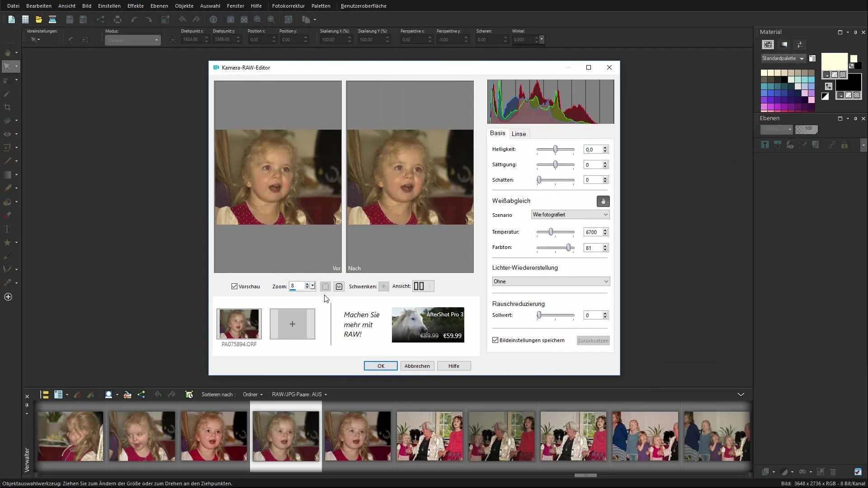Click Abbrechen button
The width and height of the screenshot is (868, 488).
[417, 366]
